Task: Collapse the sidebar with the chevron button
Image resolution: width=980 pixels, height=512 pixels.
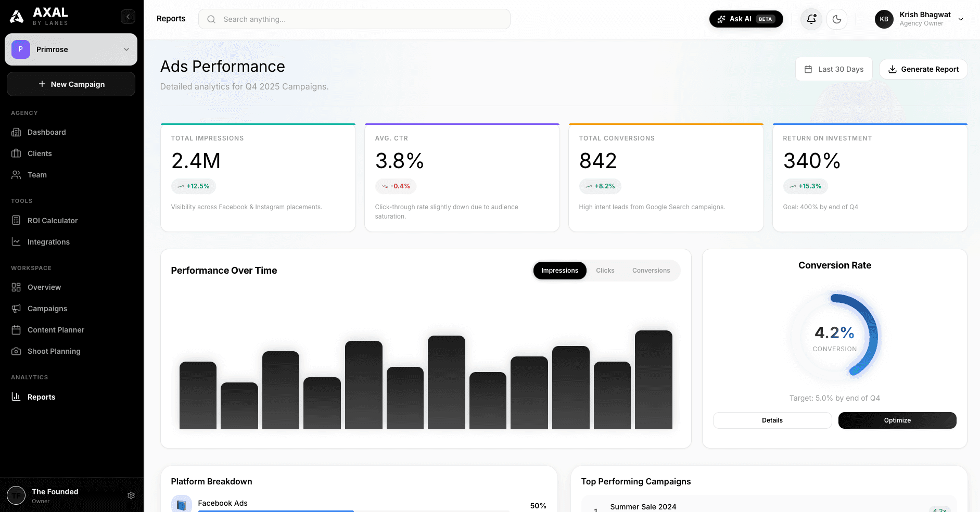Action: [x=128, y=17]
